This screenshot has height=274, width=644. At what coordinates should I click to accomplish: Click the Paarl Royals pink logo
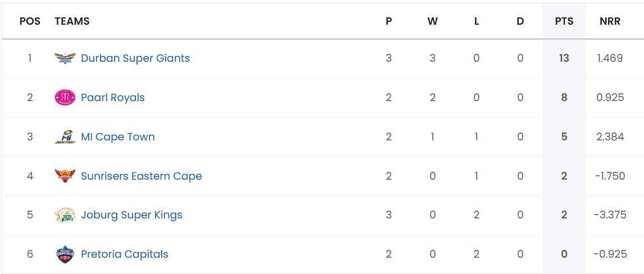(x=65, y=97)
